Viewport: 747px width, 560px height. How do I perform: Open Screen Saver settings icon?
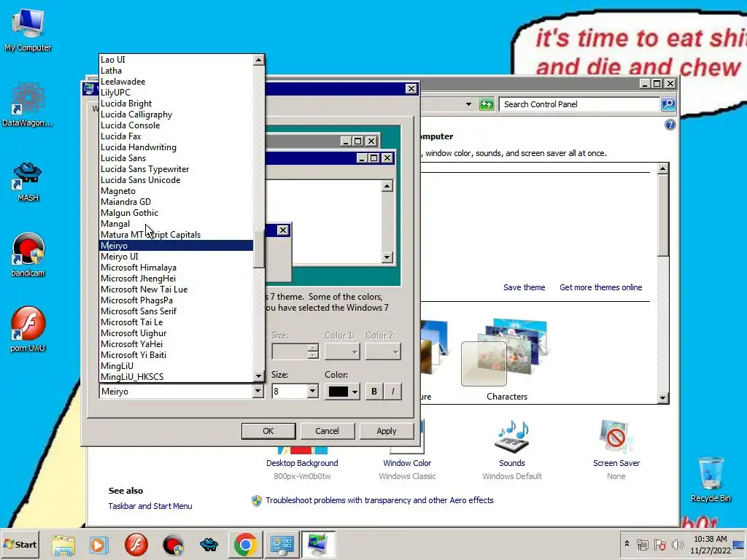616,437
